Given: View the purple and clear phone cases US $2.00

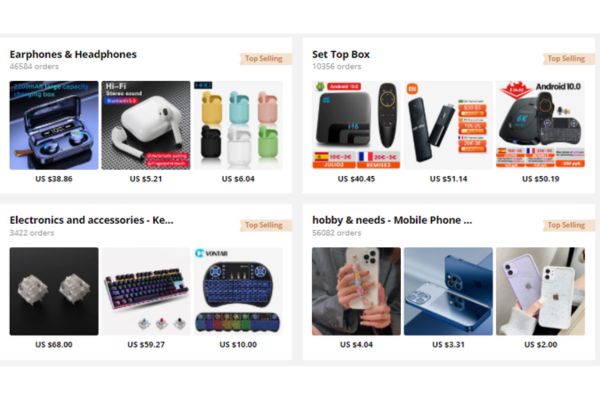Looking at the screenshot, I should coord(540,291).
